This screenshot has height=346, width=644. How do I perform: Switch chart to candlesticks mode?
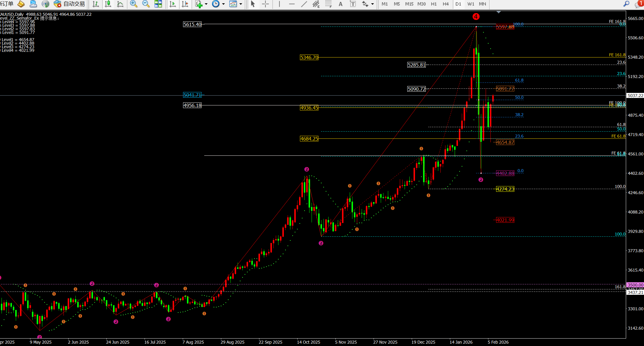coord(108,4)
